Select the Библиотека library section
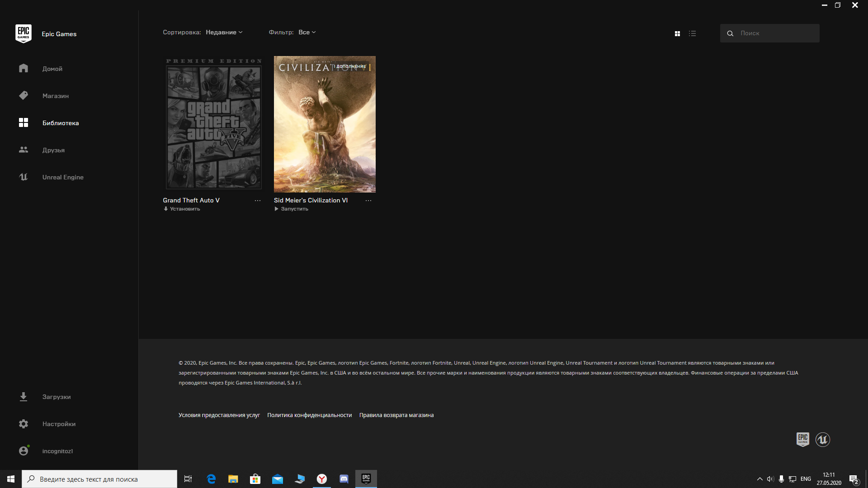 tap(61, 123)
